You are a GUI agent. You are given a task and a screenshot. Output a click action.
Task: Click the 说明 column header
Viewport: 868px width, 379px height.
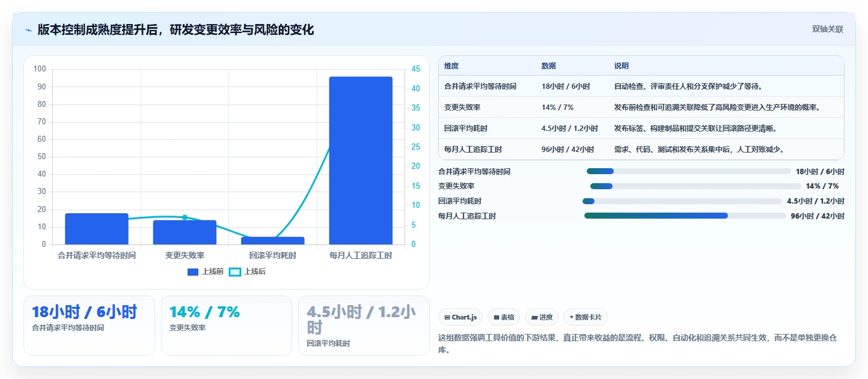point(622,66)
